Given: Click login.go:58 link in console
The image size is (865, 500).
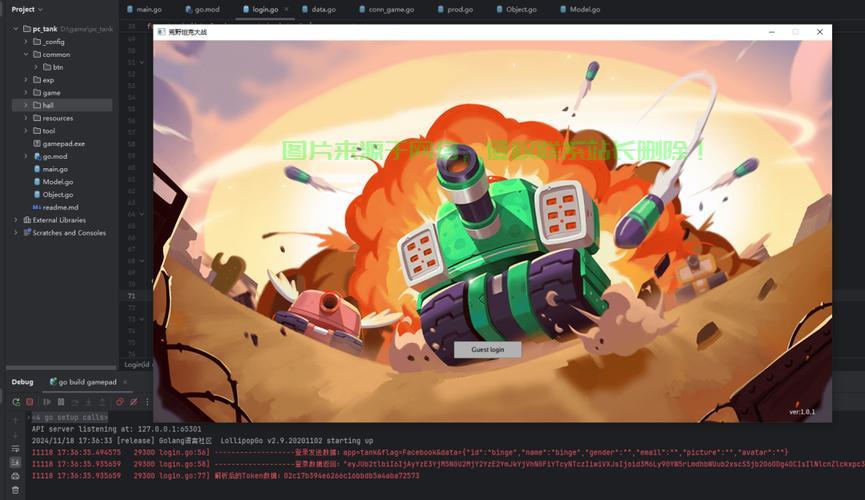Looking at the screenshot, I should (x=184, y=464).
